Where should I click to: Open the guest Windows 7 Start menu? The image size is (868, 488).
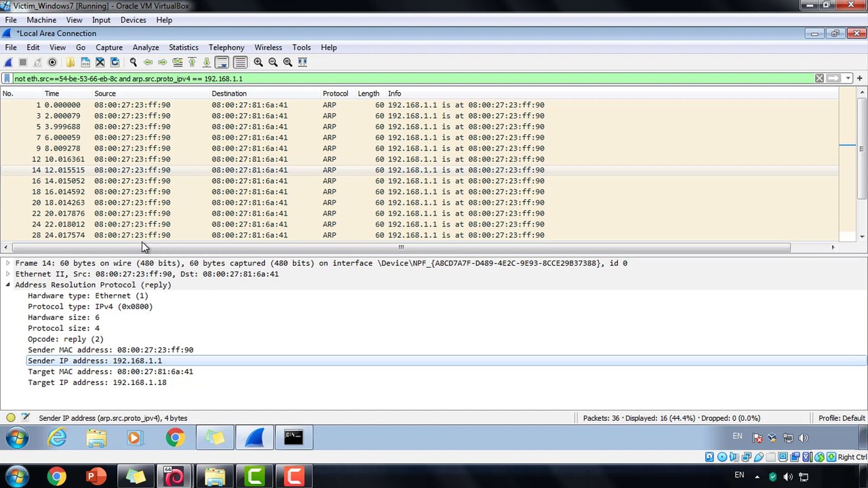coord(17,438)
